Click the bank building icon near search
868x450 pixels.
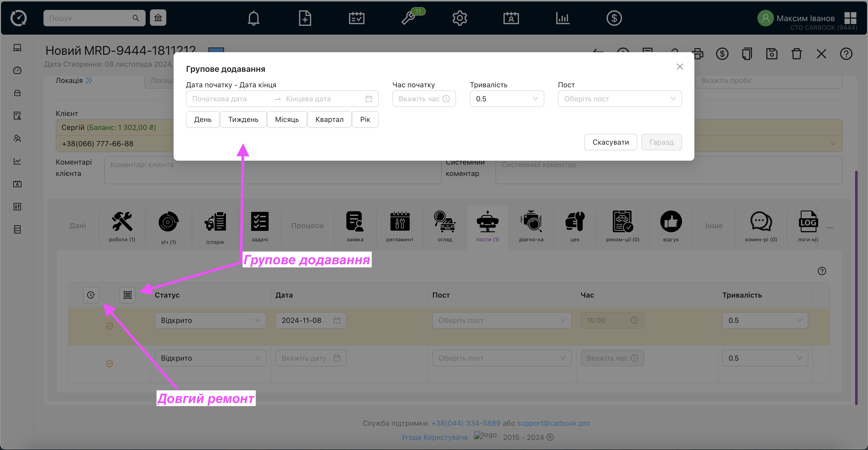tap(158, 18)
